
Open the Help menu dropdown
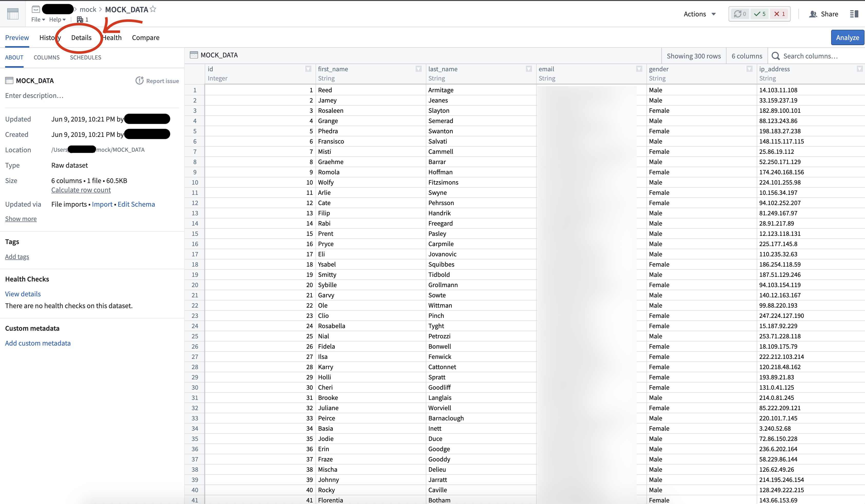click(x=57, y=19)
